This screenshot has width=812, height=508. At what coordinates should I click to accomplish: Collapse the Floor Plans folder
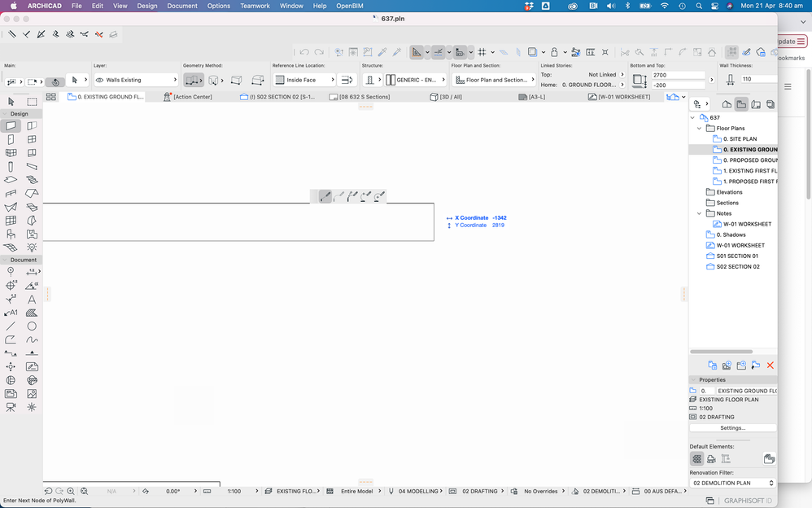pos(699,128)
